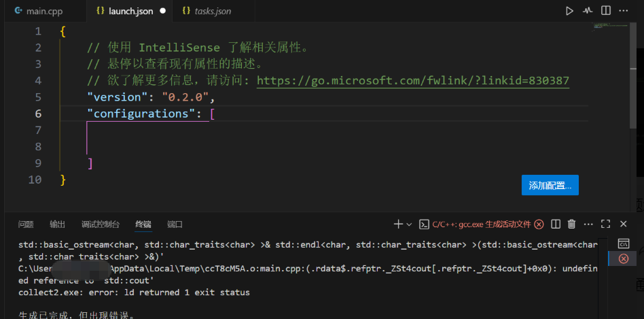Click unsaved dot on launch.json tab
Image resolution: width=644 pixels, height=319 pixels.
pyautogui.click(x=162, y=11)
